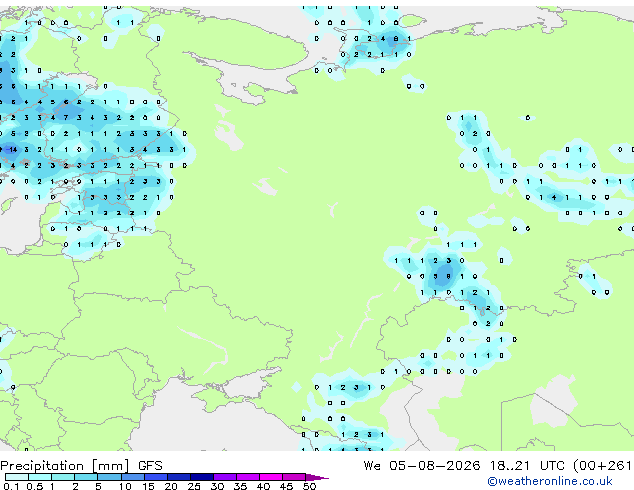The width and height of the screenshot is (634, 490).
Task: Click the "14" precipitation value on map
Action: pos(13,150)
